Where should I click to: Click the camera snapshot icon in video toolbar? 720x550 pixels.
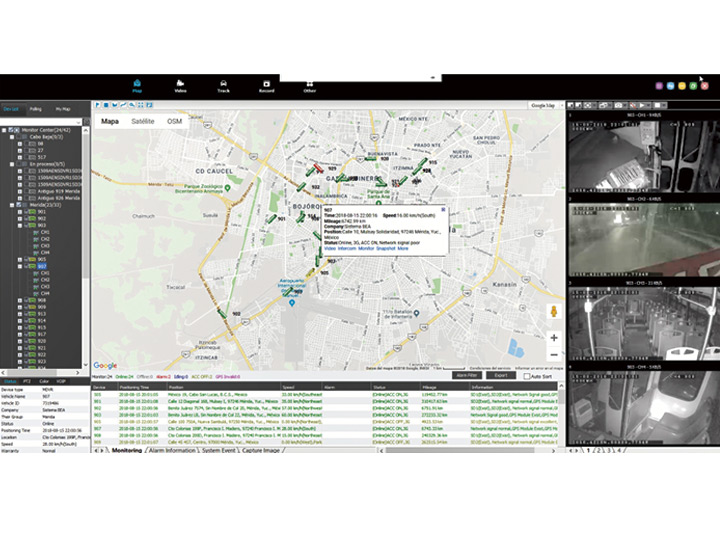(x=619, y=105)
